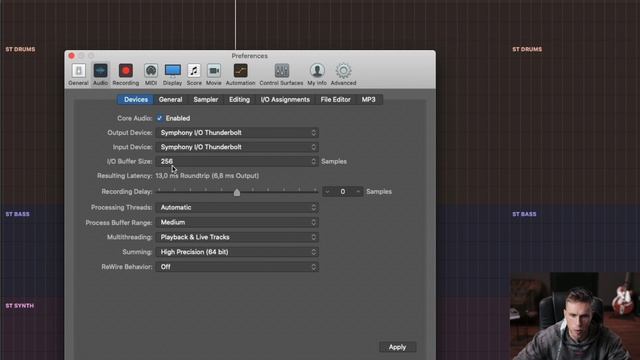The height and width of the screenshot is (360, 640).
Task: Open the MIDI preferences icon
Action: tap(151, 74)
